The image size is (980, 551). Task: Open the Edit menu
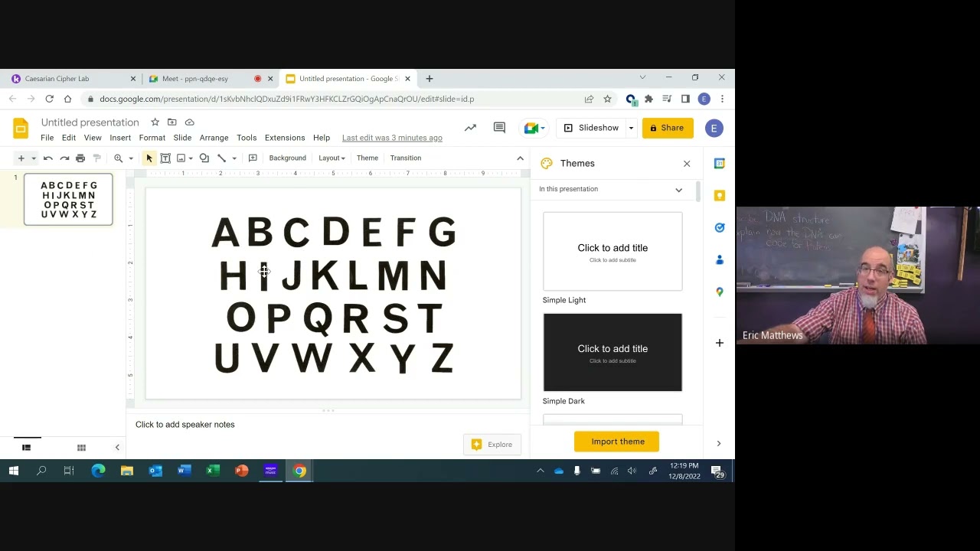tap(69, 138)
